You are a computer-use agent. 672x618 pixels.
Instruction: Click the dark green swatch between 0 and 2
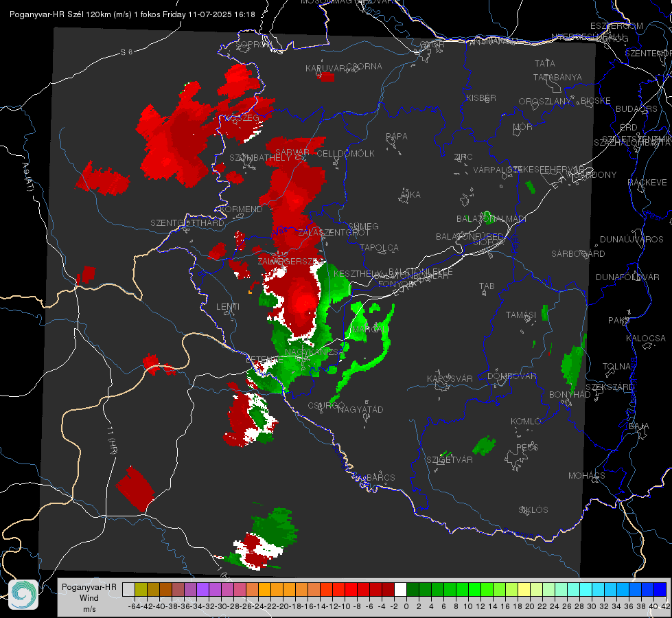[413, 589]
